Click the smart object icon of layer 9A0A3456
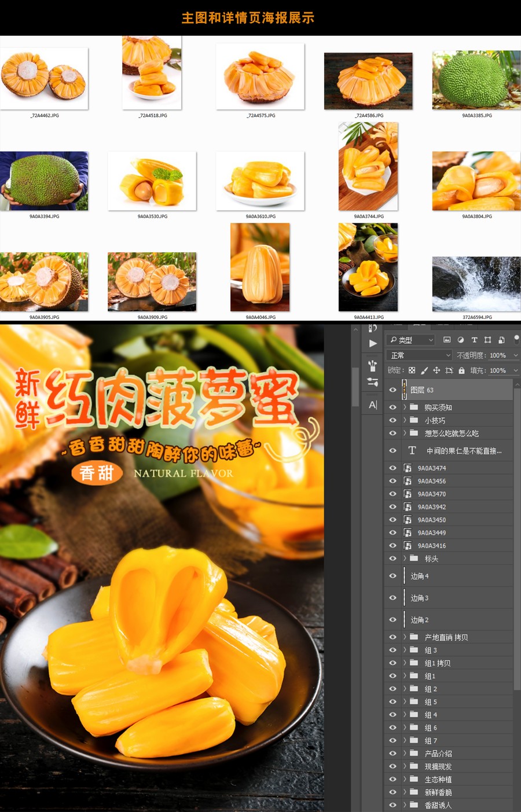 (408, 481)
